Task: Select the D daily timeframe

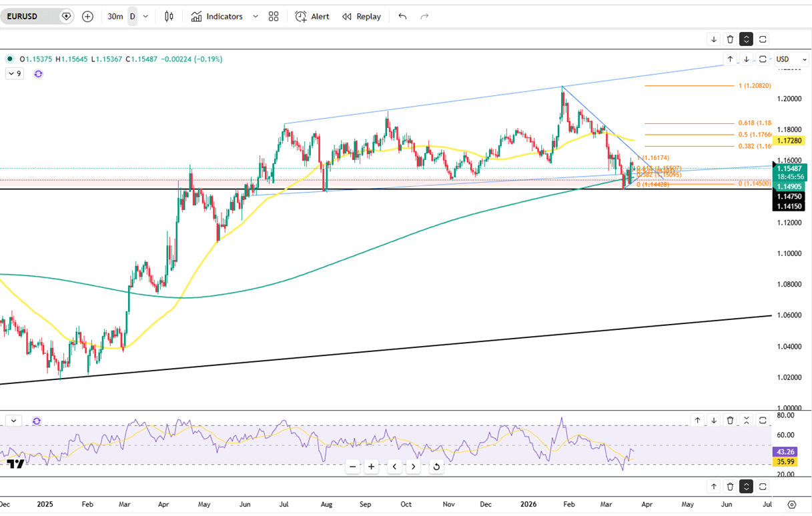Action: click(132, 17)
